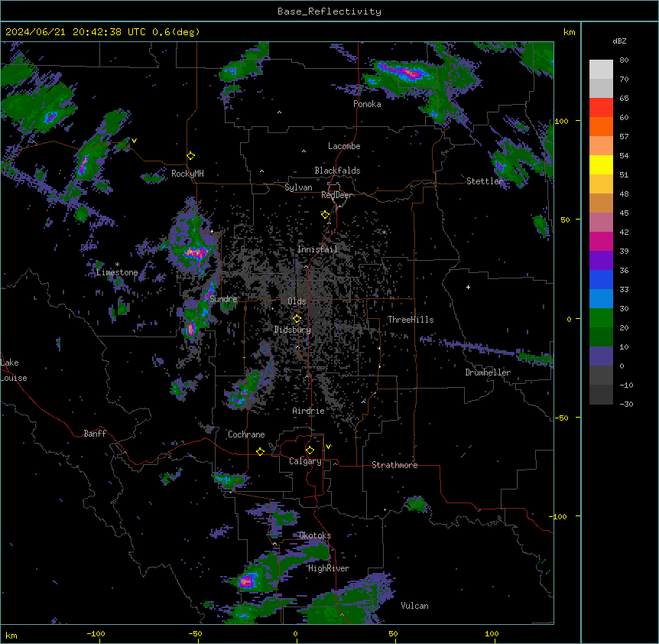Click the yellow V marker northwest of RockyMH

(x=134, y=141)
